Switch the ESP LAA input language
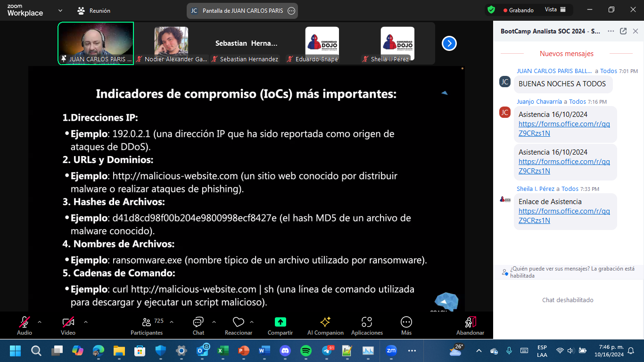This screenshot has height=362, width=644. [x=542, y=351]
